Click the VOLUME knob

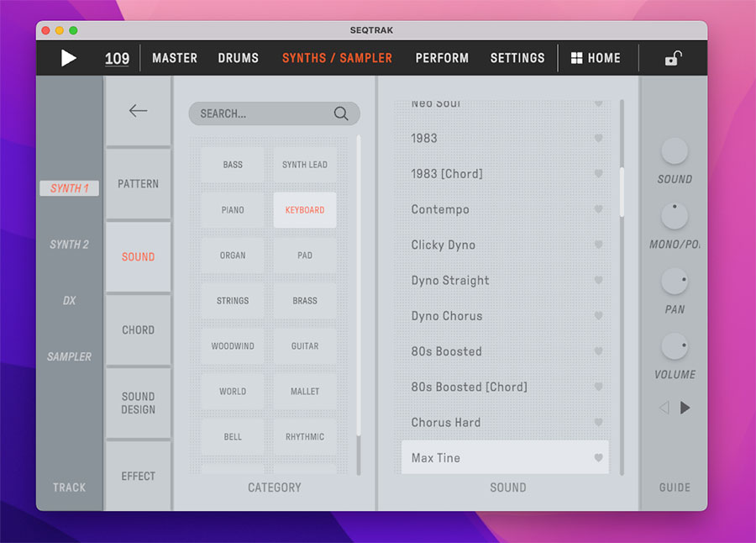pyautogui.click(x=675, y=346)
